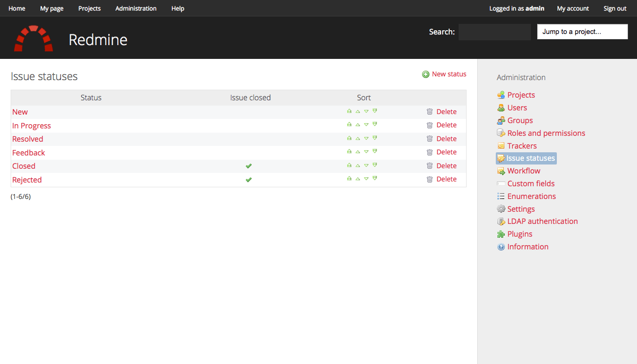Move In Progress status to bottom
Viewport: 637px width, 364px height.
tap(375, 124)
